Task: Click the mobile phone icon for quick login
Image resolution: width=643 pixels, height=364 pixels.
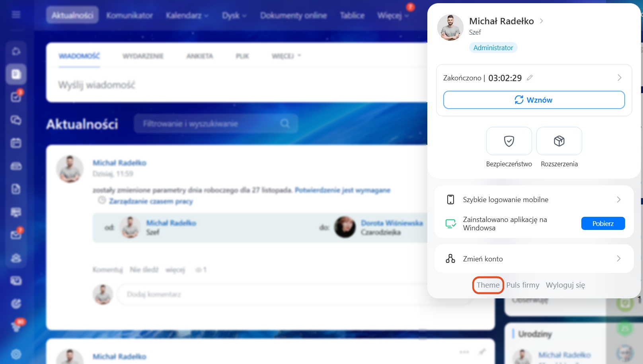Action: point(450,200)
